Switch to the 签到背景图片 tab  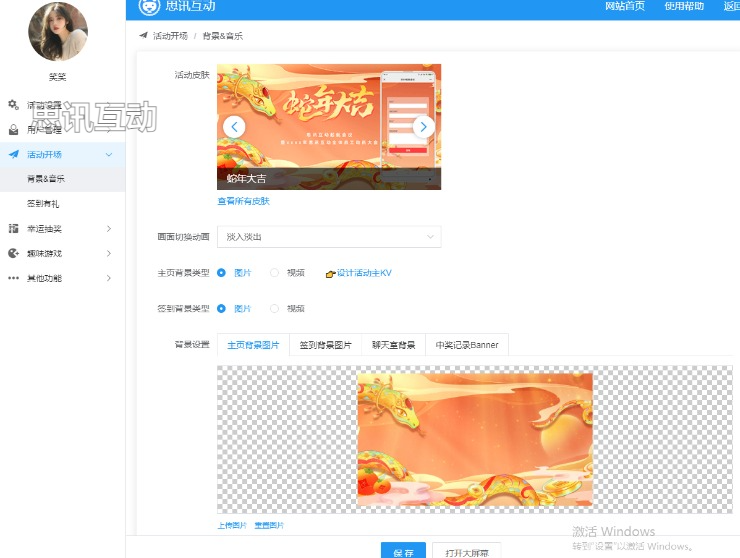(x=326, y=345)
